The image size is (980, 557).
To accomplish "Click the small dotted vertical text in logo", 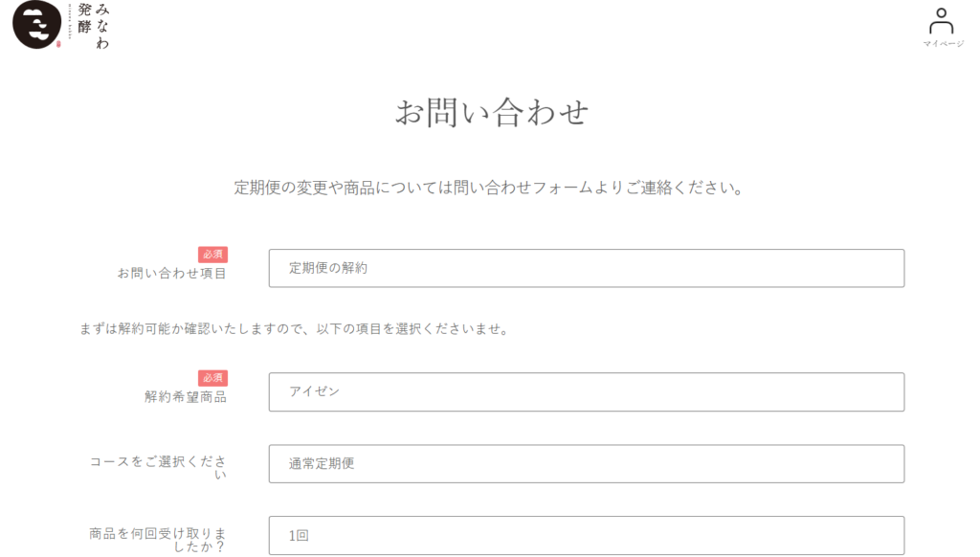I will [69, 21].
